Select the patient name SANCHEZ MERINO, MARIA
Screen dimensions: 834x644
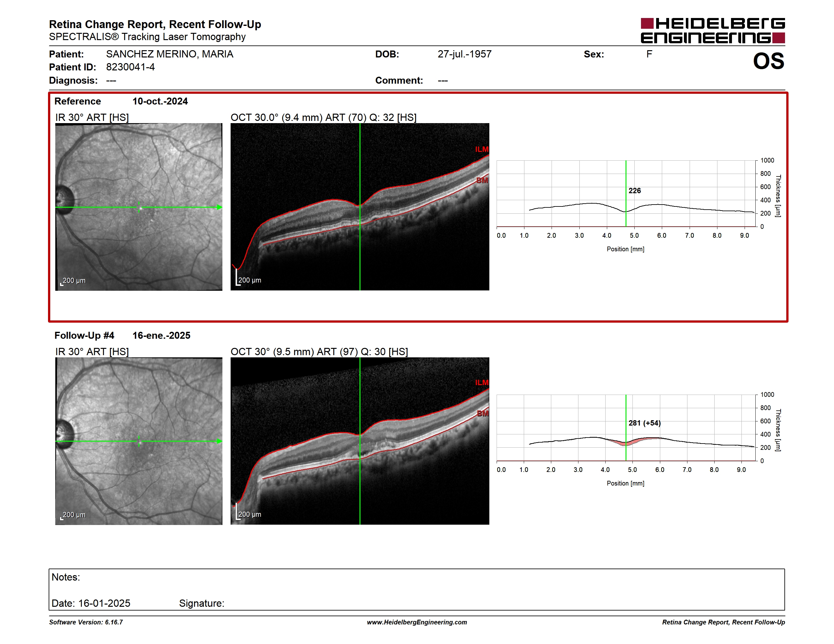coord(170,54)
